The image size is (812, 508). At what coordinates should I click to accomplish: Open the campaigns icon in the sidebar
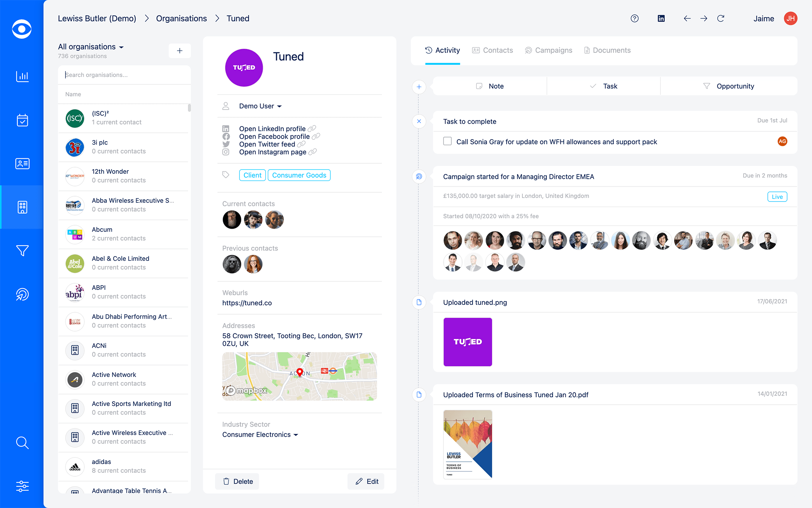pyautogui.click(x=22, y=294)
